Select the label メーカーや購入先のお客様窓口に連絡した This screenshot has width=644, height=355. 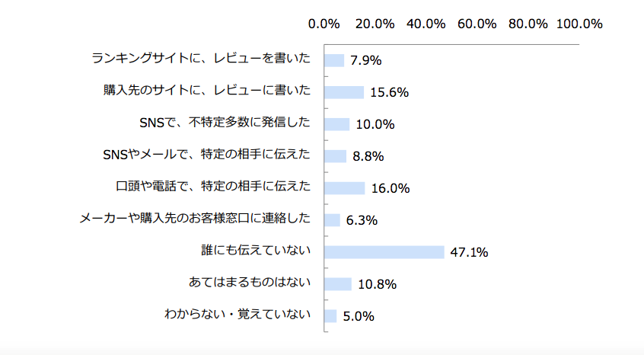196,219
